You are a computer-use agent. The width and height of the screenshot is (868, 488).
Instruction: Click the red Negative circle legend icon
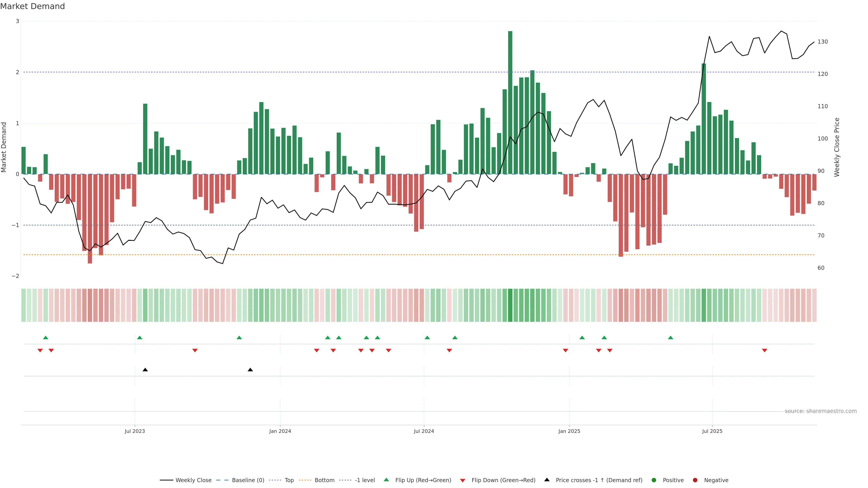pyautogui.click(x=695, y=480)
